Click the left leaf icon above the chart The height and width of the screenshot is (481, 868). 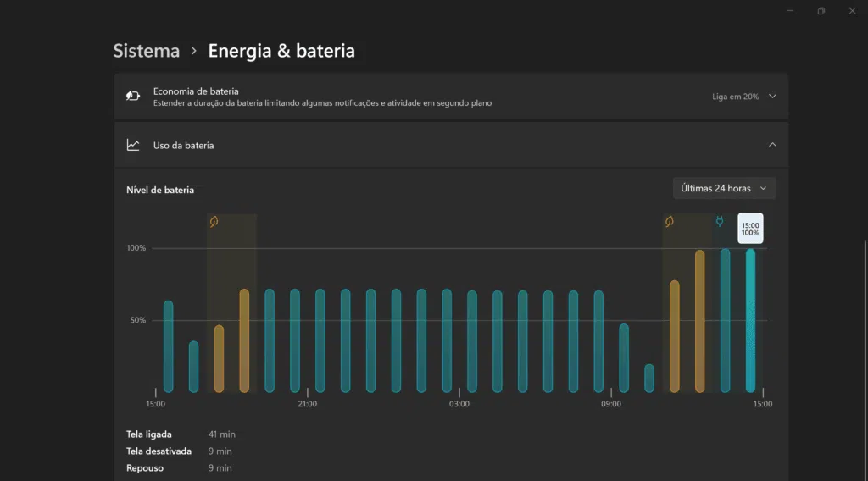click(x=214, y=222)
